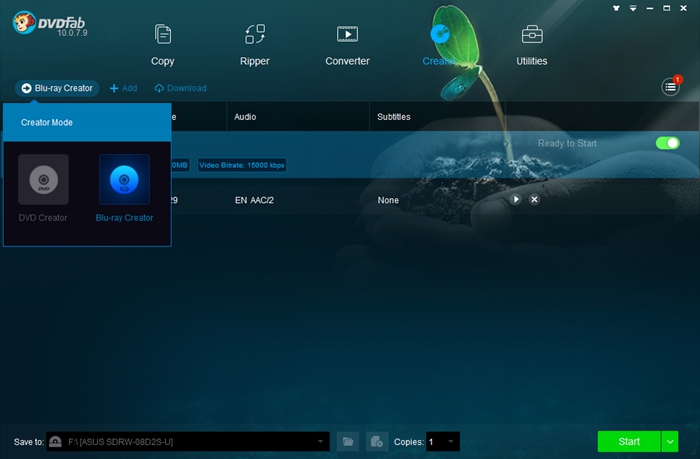Open the Utilities module
The height and width of the screenshot is (459, 700).
click(532, 45)
